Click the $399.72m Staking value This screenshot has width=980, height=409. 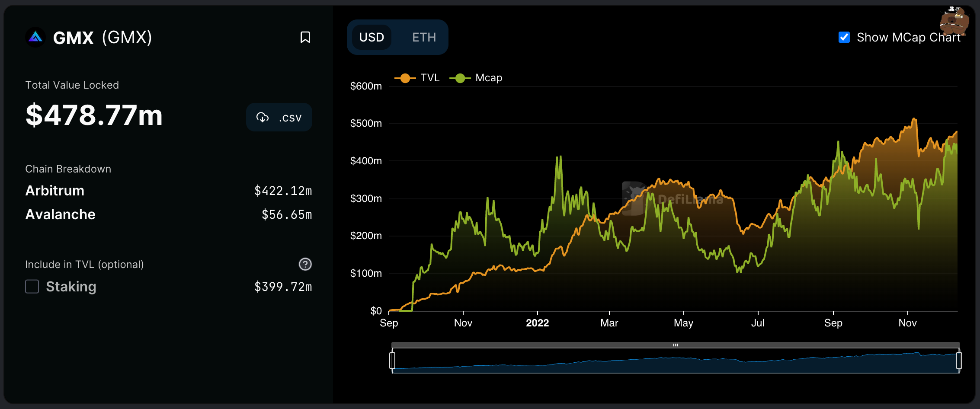point(283,287)
